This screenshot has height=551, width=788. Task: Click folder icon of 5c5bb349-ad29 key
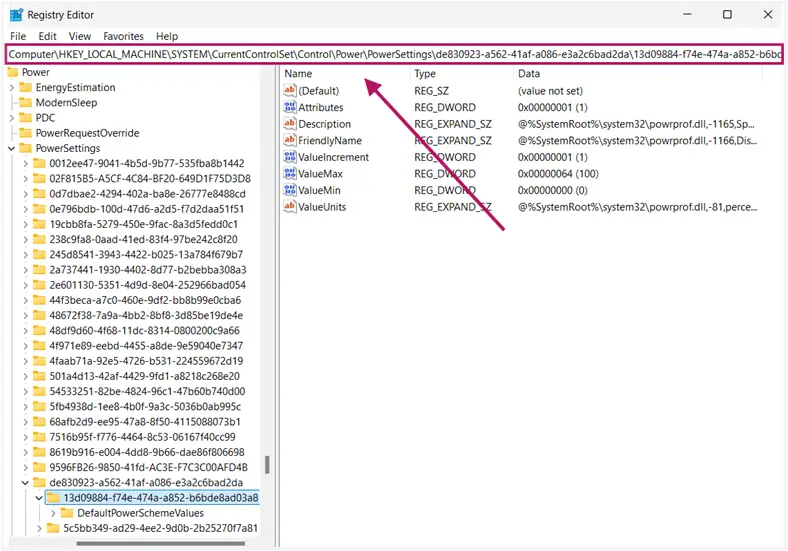(x=53, y=528)
